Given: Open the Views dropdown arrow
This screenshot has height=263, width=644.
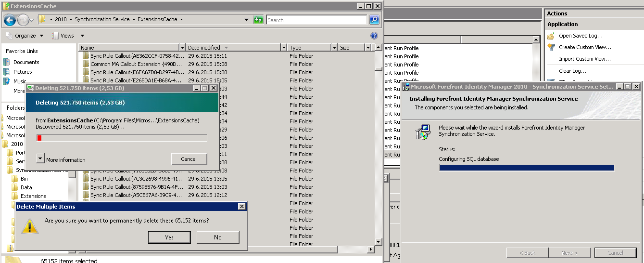Looking at the screenshot, I should pos(82,36).
